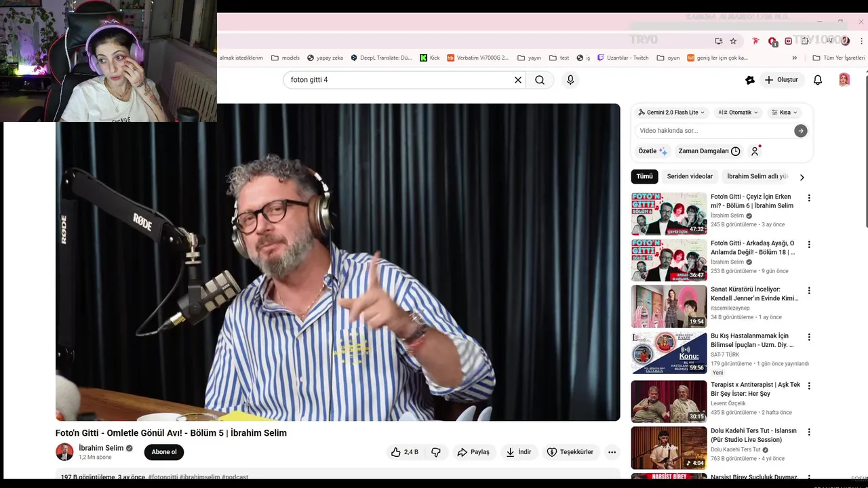Open the Uzantılar - Twitch bookmark
The width and height of the screenshot is (868, 488).
point(623,58)
